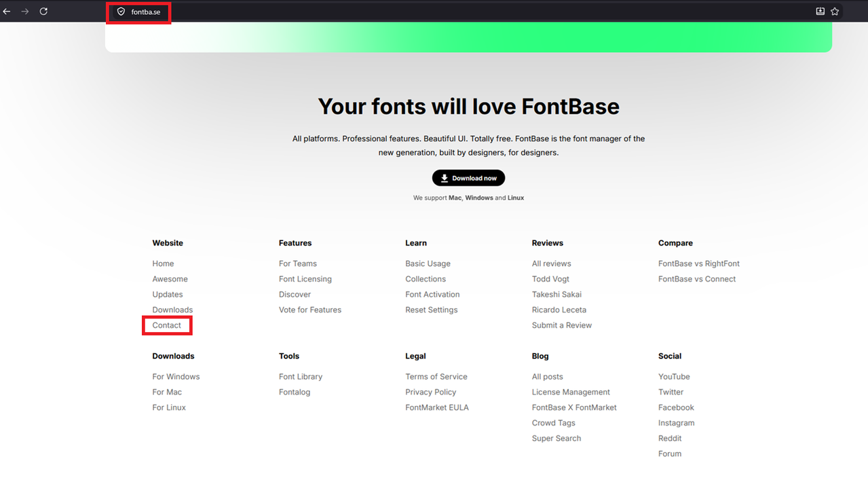868x478 pixels.
Task: View All posts in Blog
Action: (548, 377)
